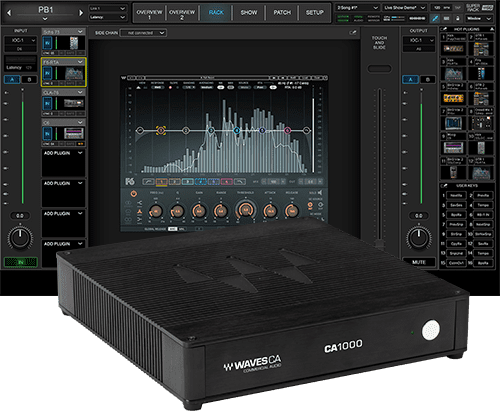Open the output IOC-1 dropdown
Screen dimensions: 500x411
coord(418,40)
